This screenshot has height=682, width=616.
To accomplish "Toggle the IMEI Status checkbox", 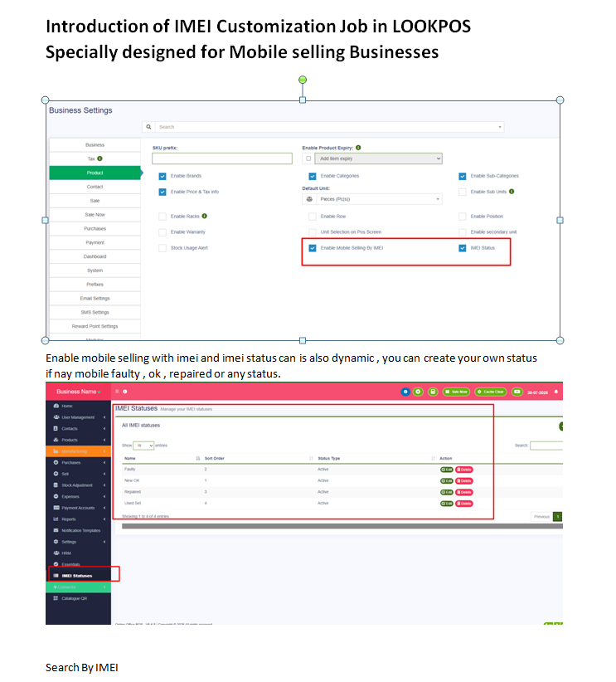I will [x=462, y=247].
